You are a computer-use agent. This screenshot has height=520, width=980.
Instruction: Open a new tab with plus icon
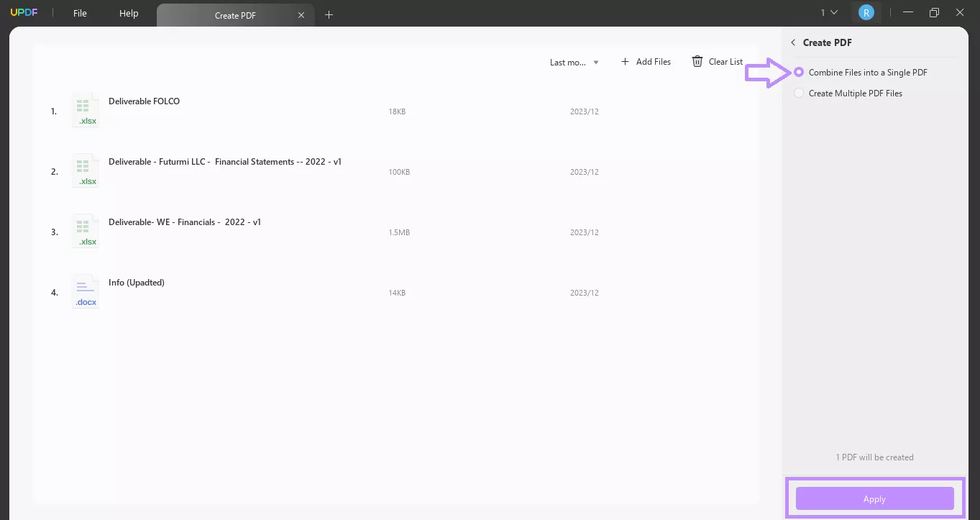(329, 14)
